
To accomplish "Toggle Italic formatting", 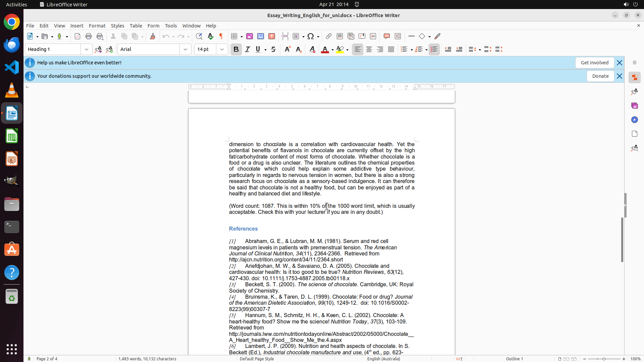I will point(248,49).
